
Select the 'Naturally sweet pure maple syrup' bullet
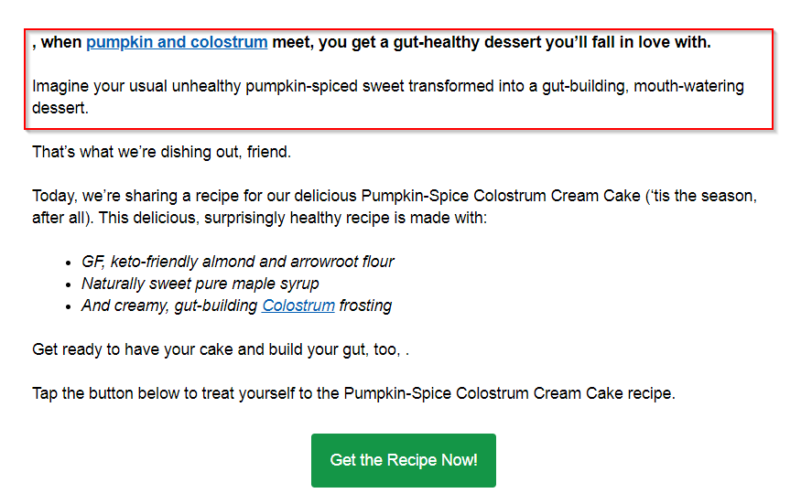click(x=200, y=284)
